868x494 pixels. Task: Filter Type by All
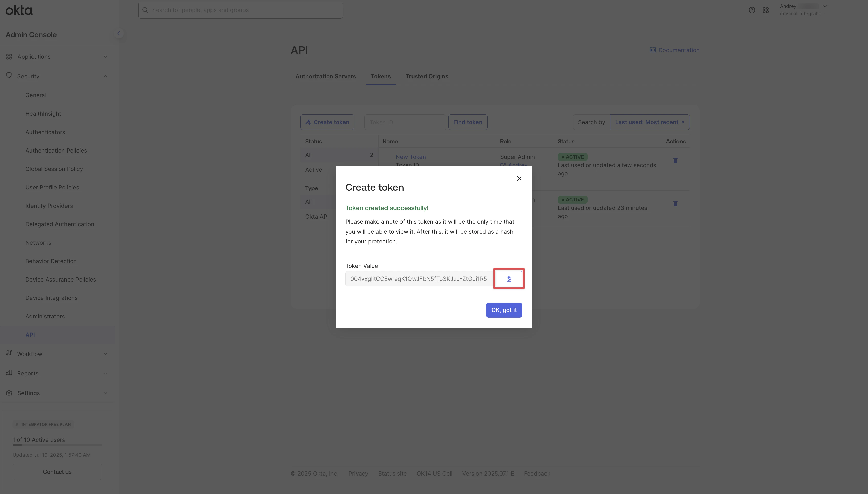point(308,202)
